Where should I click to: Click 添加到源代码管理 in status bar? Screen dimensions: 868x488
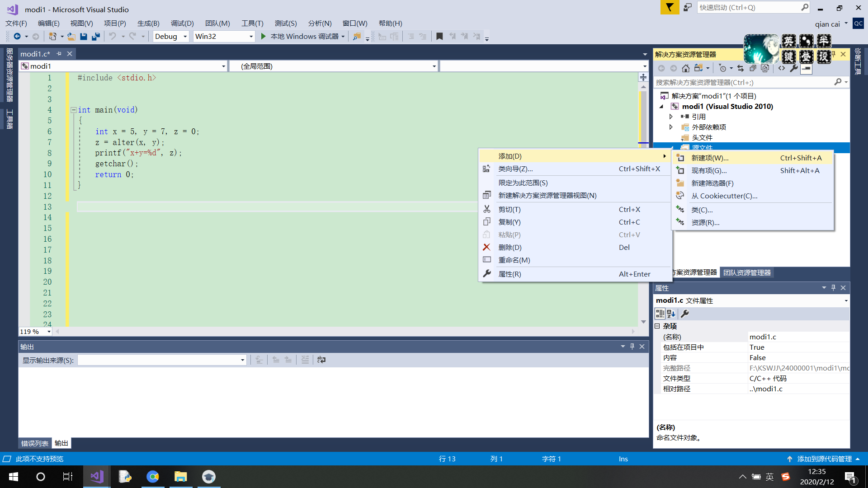(824, 459)
